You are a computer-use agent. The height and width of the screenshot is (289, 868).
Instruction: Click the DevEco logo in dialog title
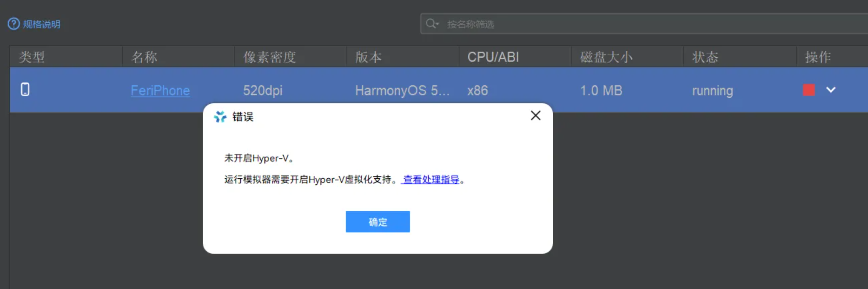click(x=220, y=116)
